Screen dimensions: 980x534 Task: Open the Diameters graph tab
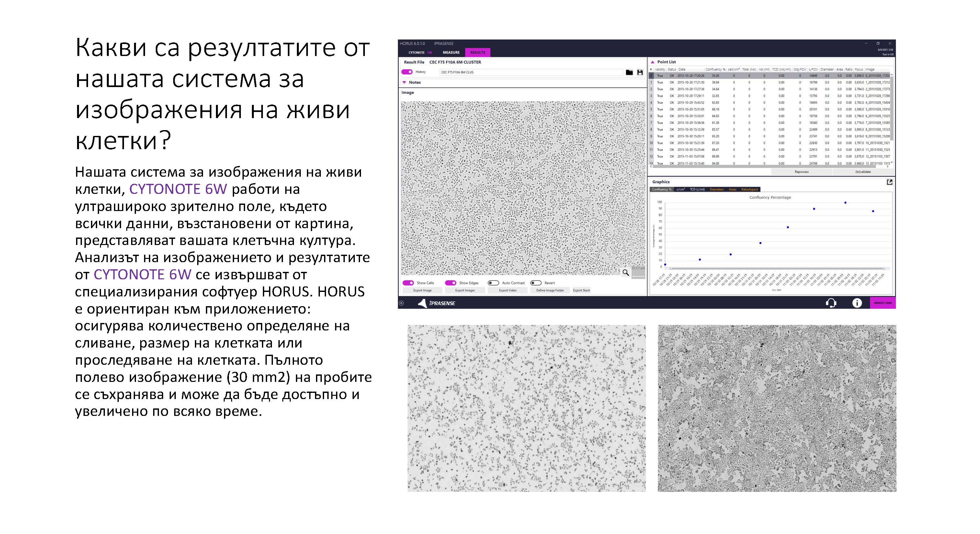pos(717,189)
